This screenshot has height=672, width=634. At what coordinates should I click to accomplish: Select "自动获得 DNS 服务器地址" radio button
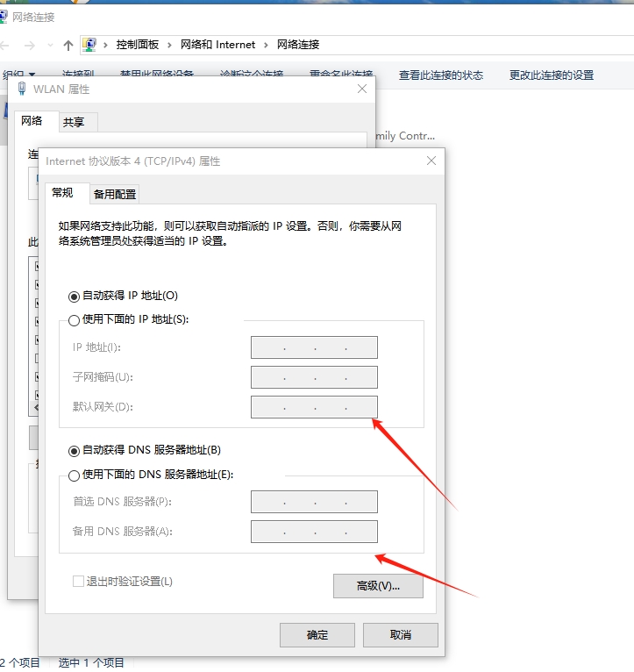click(x=74, y=451)
